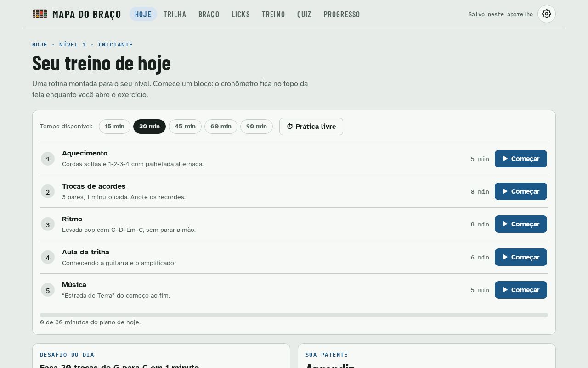Select the 15 min time option

(x=114, y=126)
